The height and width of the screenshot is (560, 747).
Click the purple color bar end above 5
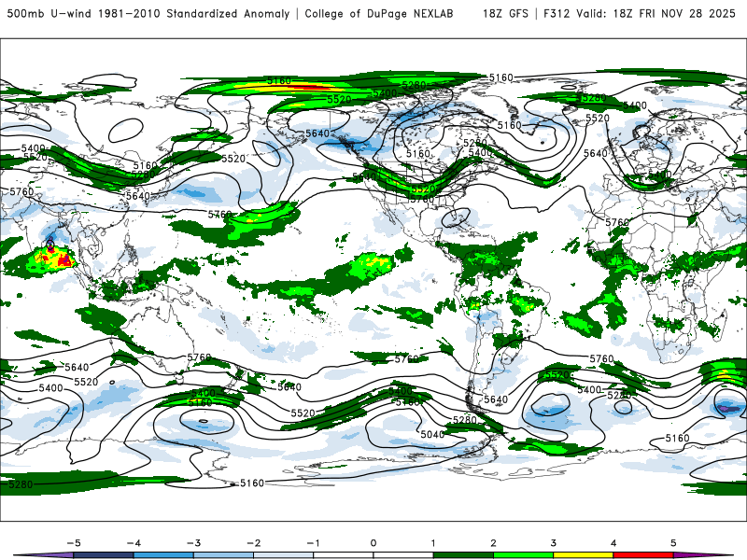[x=700, y=555]
